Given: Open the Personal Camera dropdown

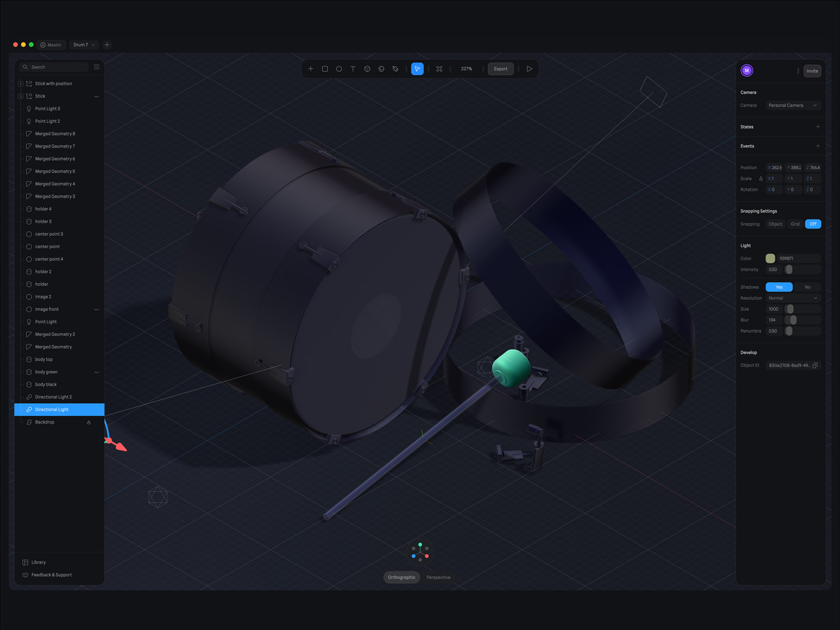Looking at the screenshot, I should (792, 105).
